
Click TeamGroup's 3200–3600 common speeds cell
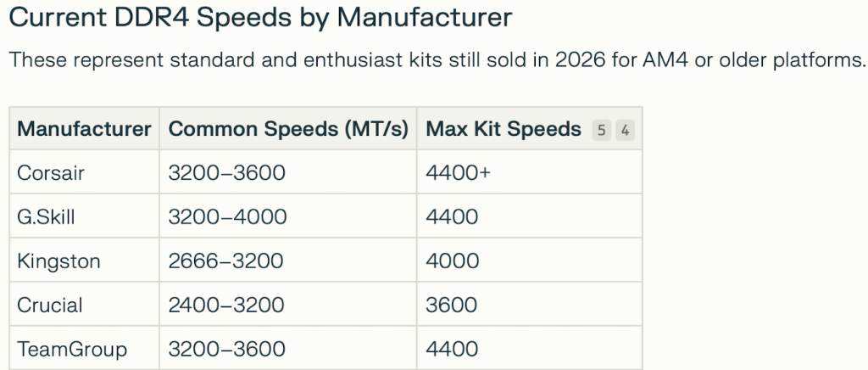(227, 348)
